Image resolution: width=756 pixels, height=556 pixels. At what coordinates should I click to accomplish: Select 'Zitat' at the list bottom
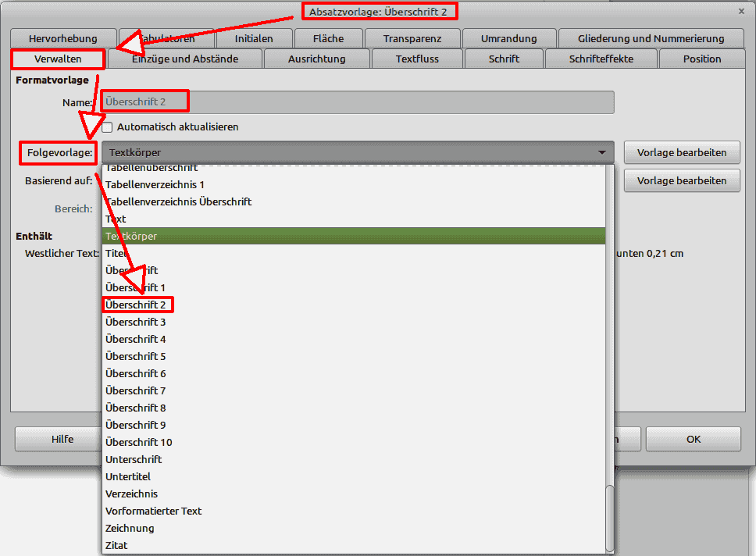pos(116,545)
